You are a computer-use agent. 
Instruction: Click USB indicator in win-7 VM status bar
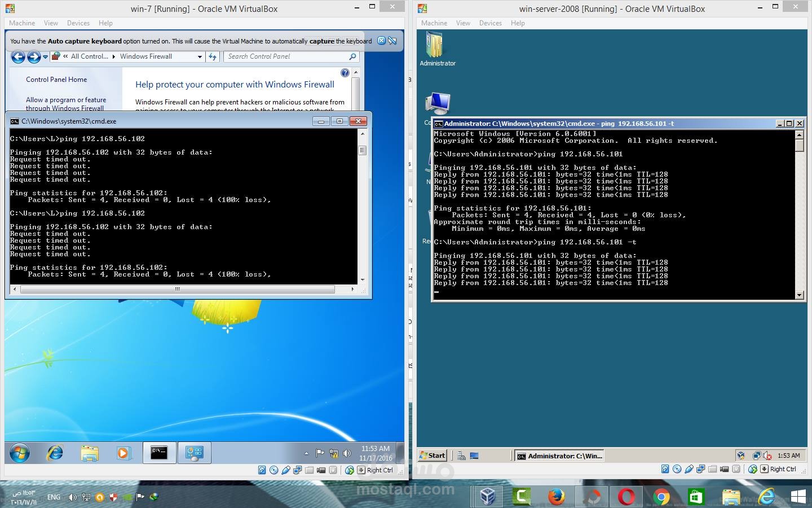(286, 470)
